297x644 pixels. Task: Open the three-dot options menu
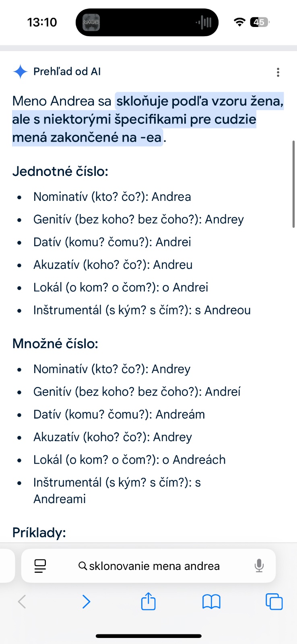click(278, 72)
